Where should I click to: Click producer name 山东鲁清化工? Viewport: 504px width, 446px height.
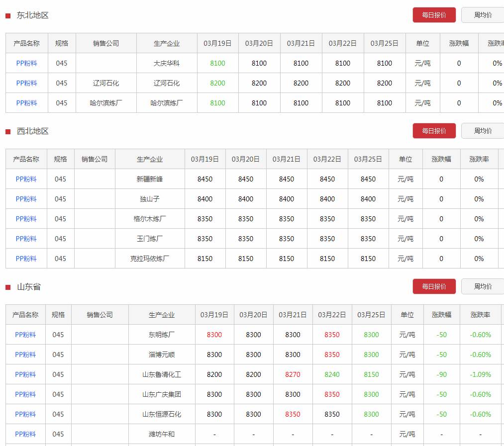tap(162, 374)
